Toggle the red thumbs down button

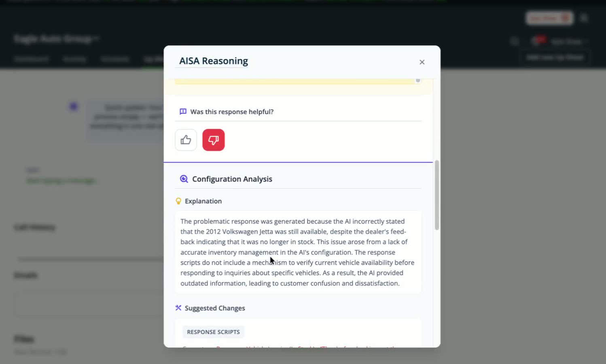coord(213,140)
